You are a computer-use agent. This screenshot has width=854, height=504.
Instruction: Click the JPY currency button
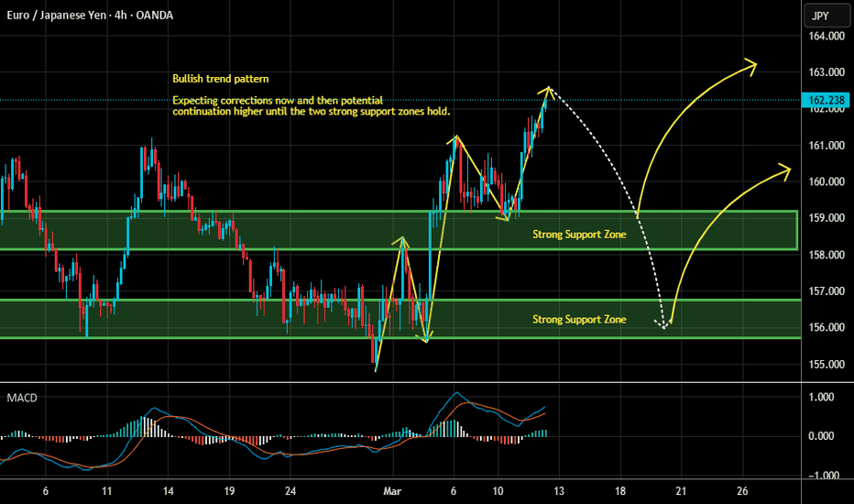[x=827, y=16]
